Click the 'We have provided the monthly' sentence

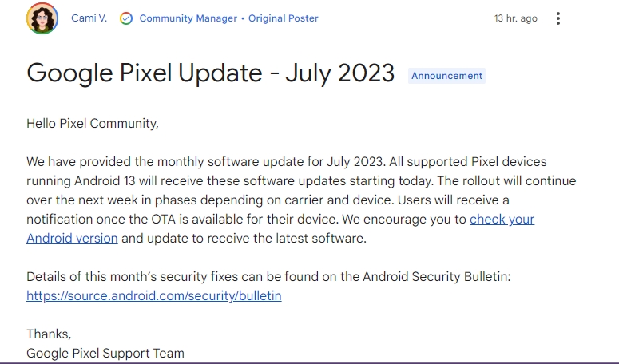point(287,162)
